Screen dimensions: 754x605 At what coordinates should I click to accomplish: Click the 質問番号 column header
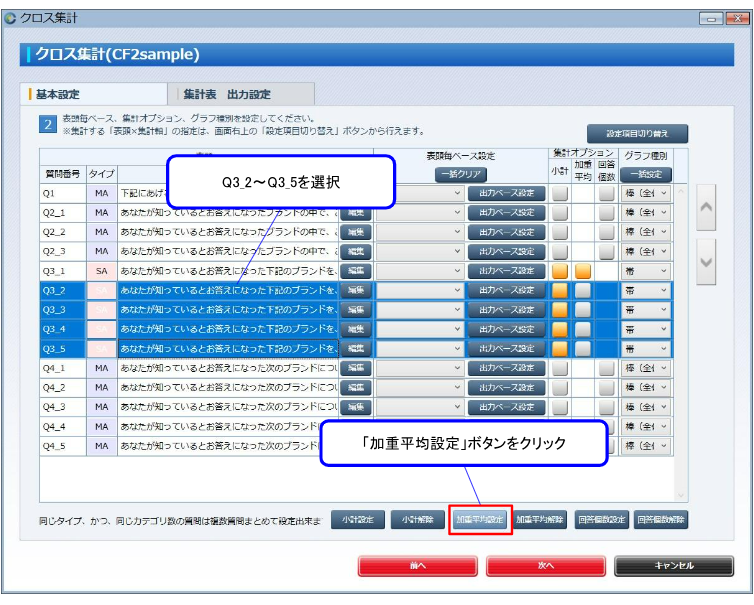[63, 174]
